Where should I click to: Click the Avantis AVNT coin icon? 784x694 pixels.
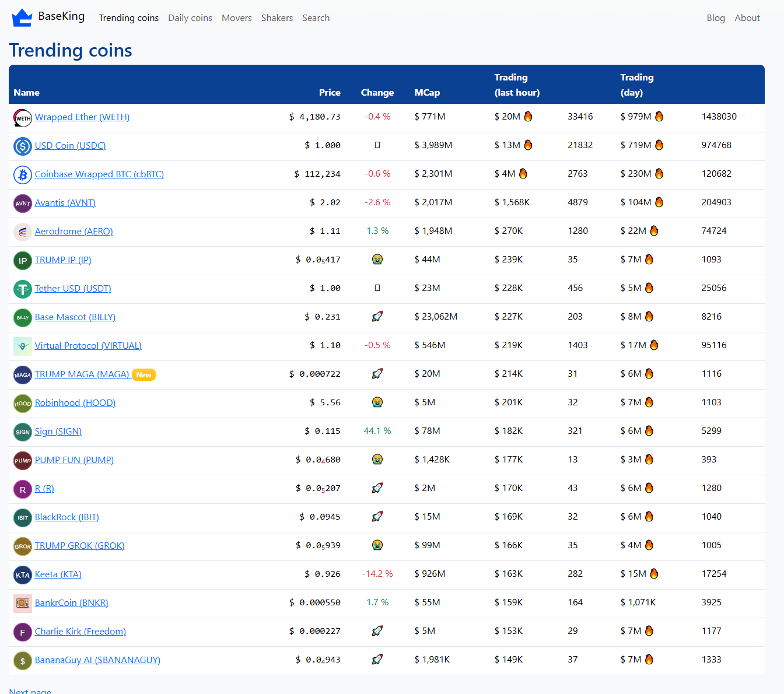[x=23, y=204]
